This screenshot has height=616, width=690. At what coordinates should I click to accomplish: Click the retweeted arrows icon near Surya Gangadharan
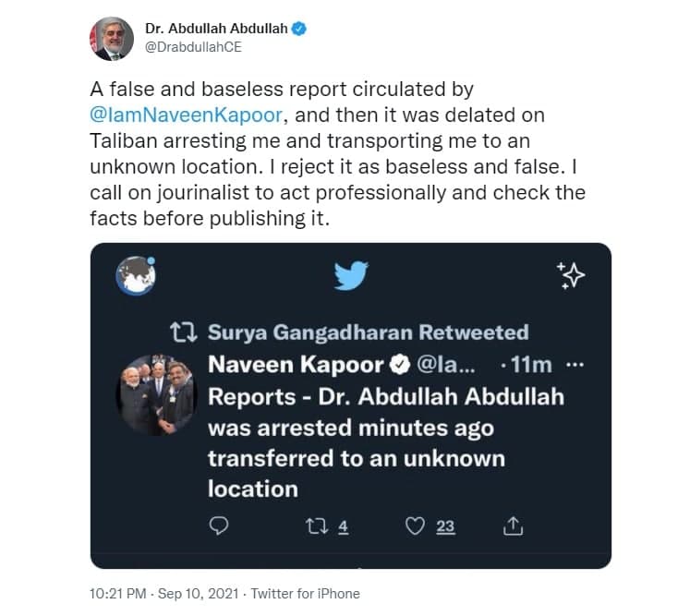[184, 332]
